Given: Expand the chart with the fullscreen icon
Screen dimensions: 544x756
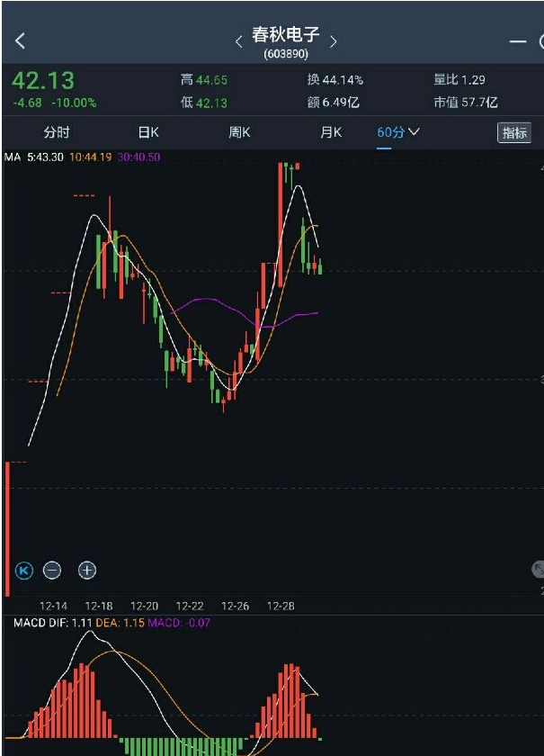Looking at the screenshot, I should pos(538,570).
